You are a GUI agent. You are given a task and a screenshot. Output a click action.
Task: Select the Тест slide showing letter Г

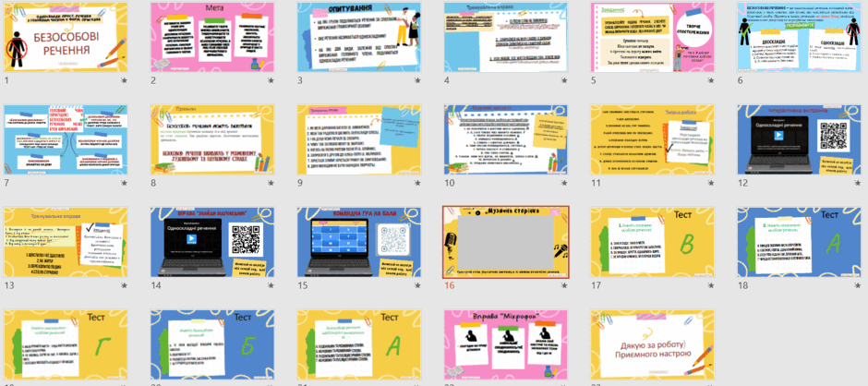point(66,344)
